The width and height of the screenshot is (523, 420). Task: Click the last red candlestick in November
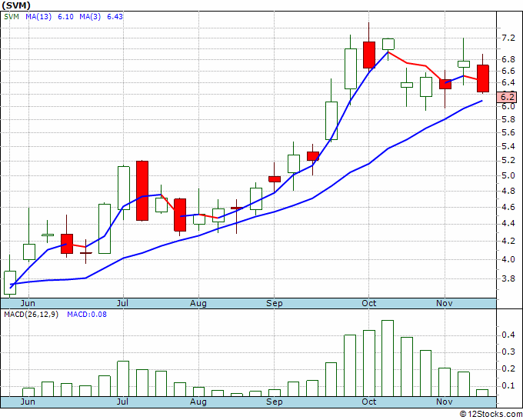point(483,78)
